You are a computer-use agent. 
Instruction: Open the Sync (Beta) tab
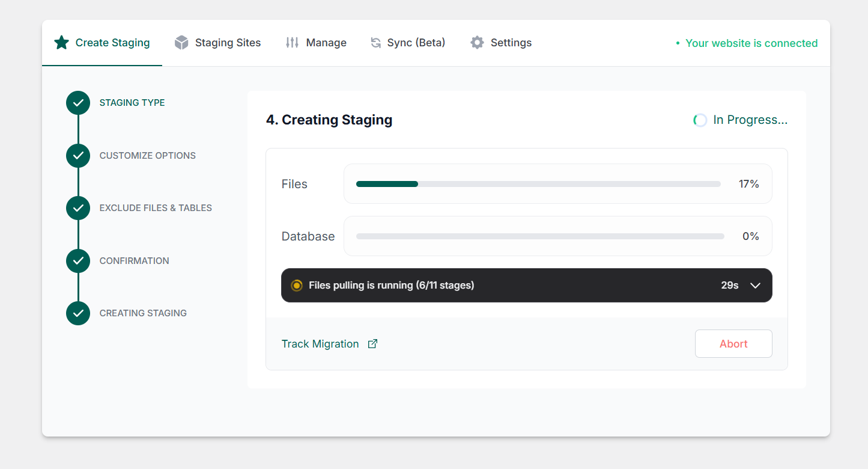pos(408,43)
